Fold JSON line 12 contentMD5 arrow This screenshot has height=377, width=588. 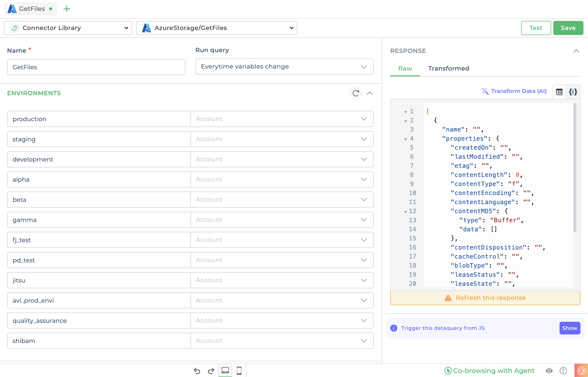(406, 212)
